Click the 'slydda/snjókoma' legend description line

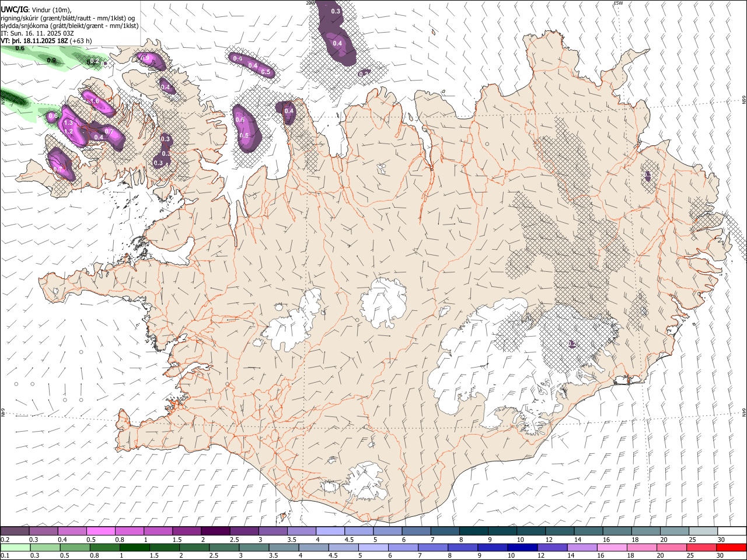[69, 26]
